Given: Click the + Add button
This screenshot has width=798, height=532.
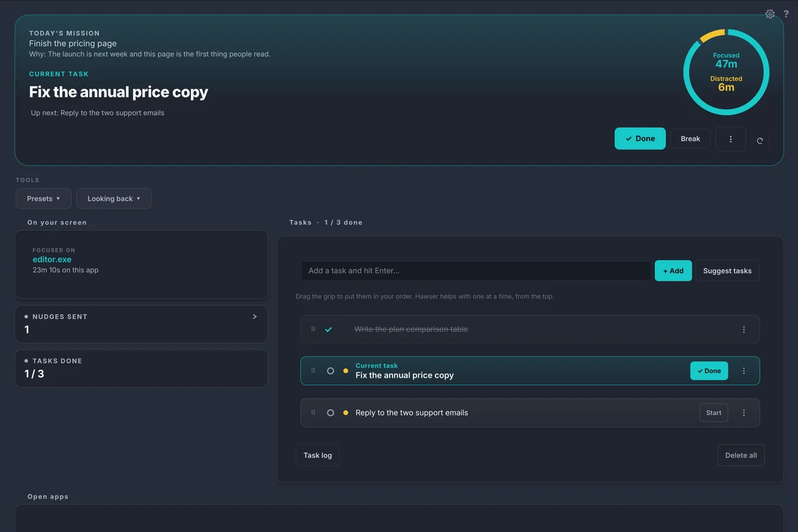Looking at the screenshot, I should coord(673,271).
